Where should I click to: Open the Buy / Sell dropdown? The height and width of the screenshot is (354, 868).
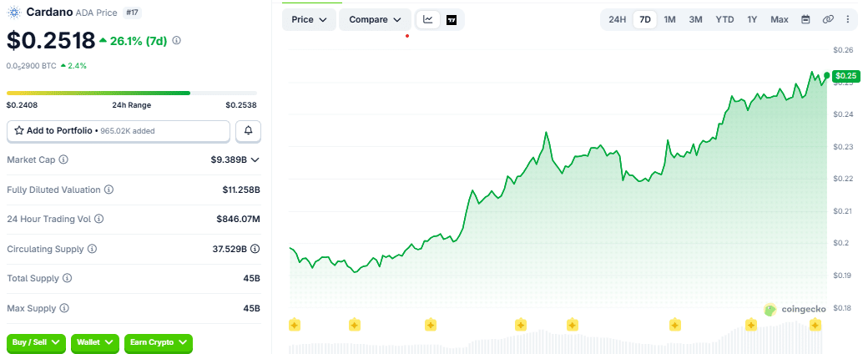click(36, 342)
